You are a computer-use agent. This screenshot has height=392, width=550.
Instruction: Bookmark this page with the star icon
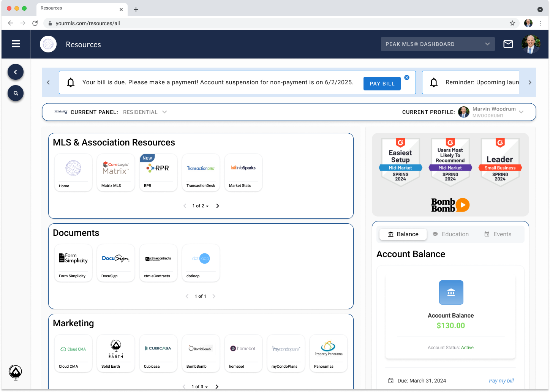click(512, 23)
